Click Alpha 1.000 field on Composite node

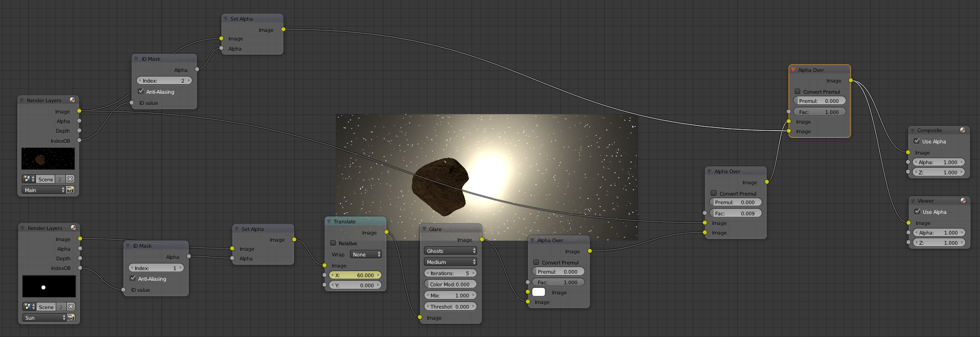click(x=938, y=162)
